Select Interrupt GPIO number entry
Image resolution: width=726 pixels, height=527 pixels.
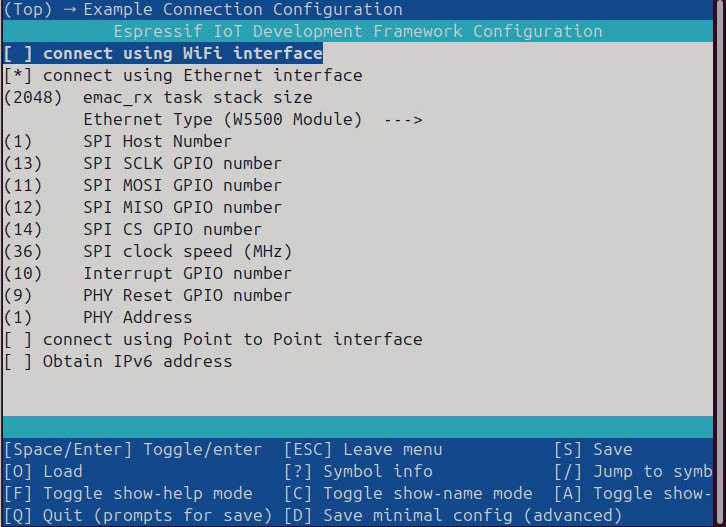187,274
